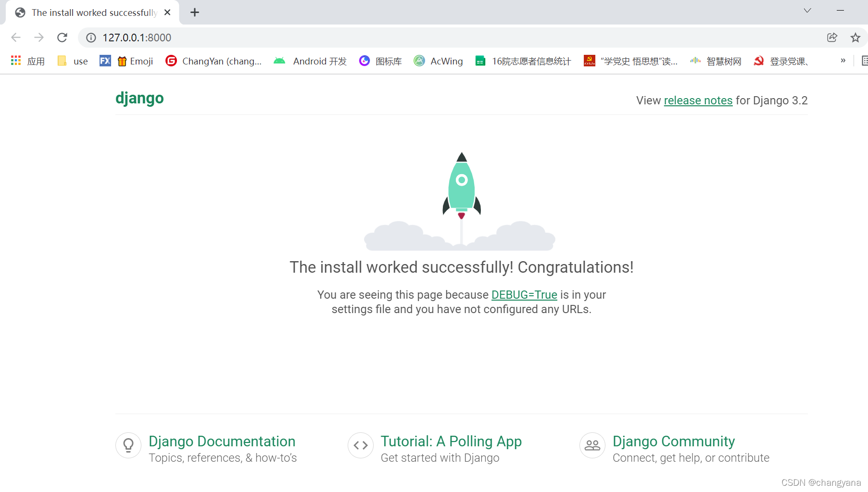Open the ChangYan bookmark
This screenshot has width=868, height=492.
click(x=214, y=61)
